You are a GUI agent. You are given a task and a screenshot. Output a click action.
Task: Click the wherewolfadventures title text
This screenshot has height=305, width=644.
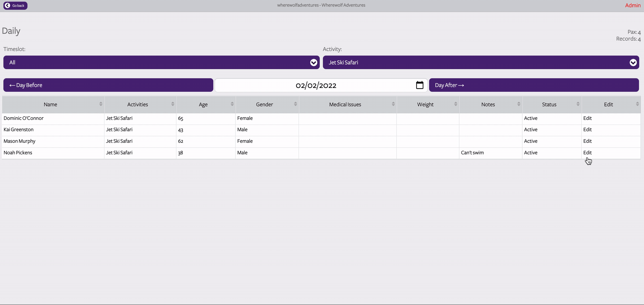click(x=321, y=5)
